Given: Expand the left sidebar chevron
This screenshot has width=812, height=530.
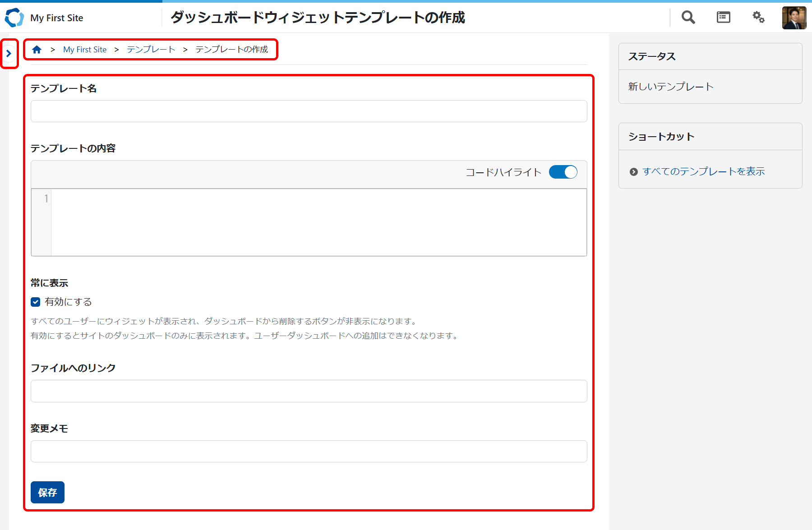Looking at the screenshot, I should pos(9,54).
